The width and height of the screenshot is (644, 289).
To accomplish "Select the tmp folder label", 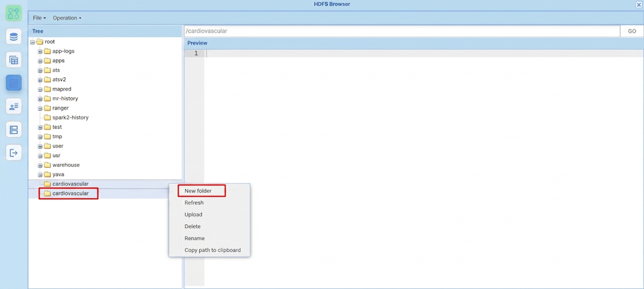I will click(57, 136).
